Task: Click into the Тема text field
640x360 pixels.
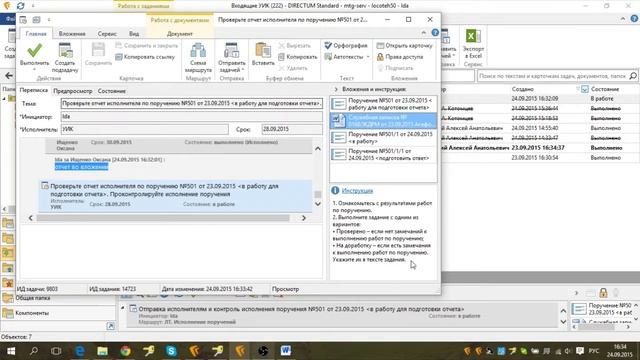Action: [x=191, y=103]
